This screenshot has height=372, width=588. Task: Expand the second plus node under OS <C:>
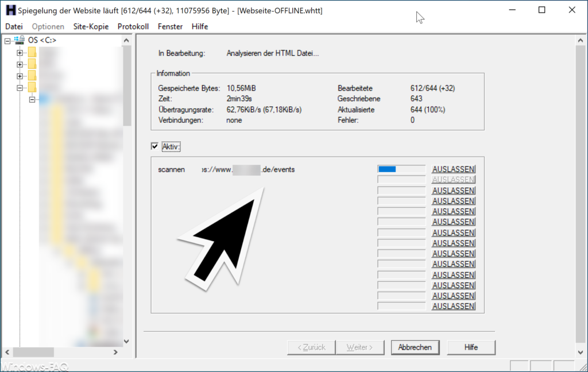click(x=20, y=64)
